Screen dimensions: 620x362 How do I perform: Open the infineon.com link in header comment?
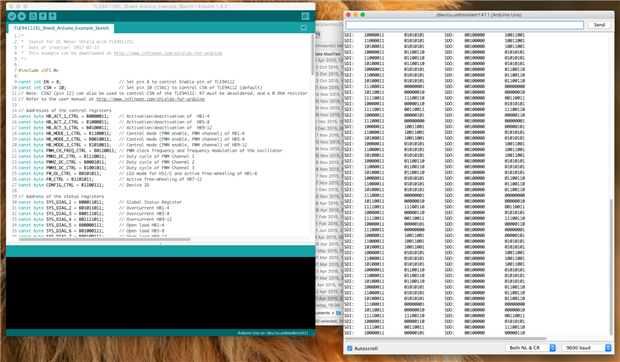(x=168, y=53)
